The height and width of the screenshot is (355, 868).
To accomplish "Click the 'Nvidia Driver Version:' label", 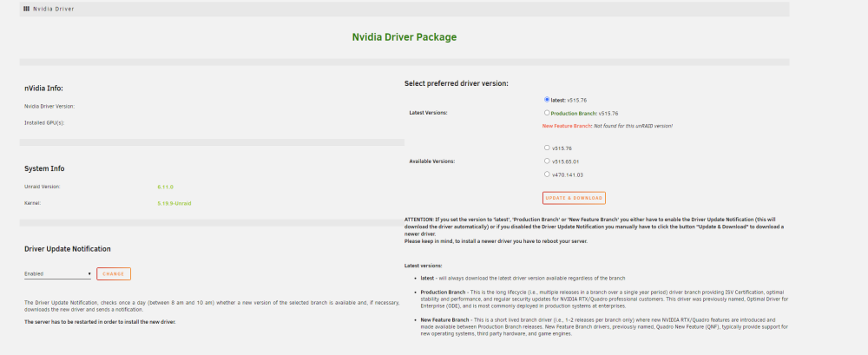I will (49, 107).
